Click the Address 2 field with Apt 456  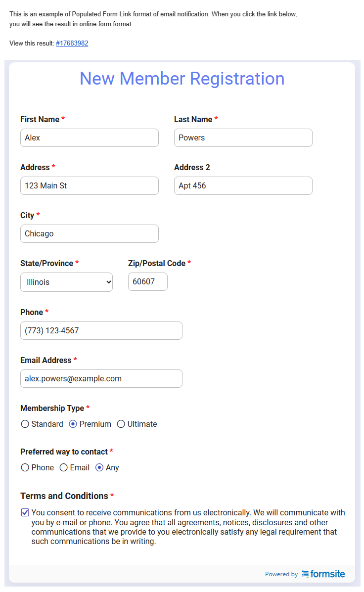(243, 186)
